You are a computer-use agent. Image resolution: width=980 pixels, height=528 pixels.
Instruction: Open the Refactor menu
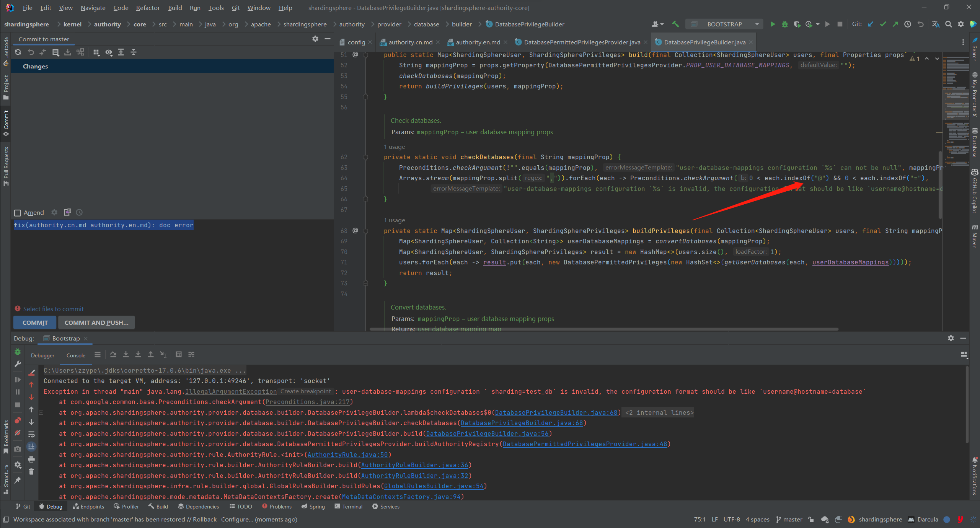pyautogui.click(x=148, y=8)
